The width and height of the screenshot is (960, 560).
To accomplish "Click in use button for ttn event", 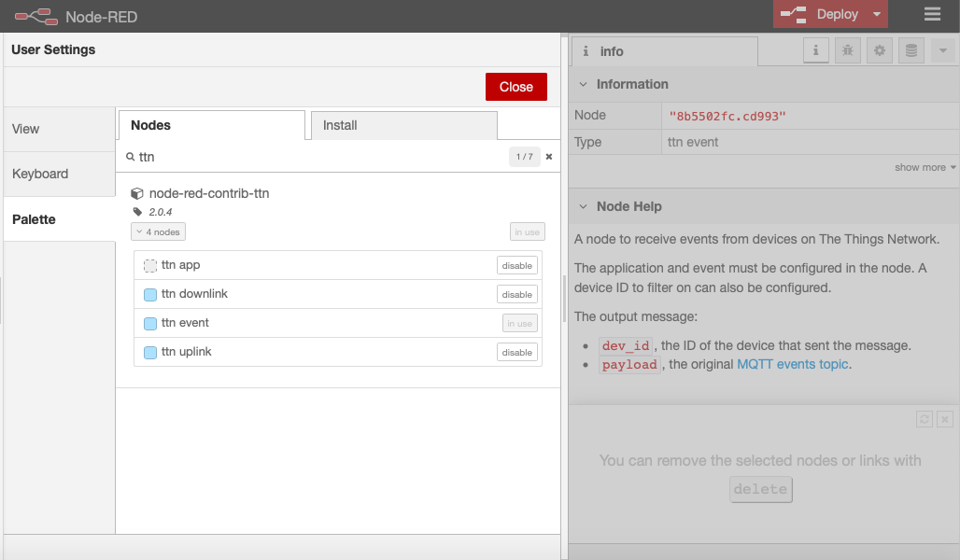I will pyautogui.click(x=520, y=323).
